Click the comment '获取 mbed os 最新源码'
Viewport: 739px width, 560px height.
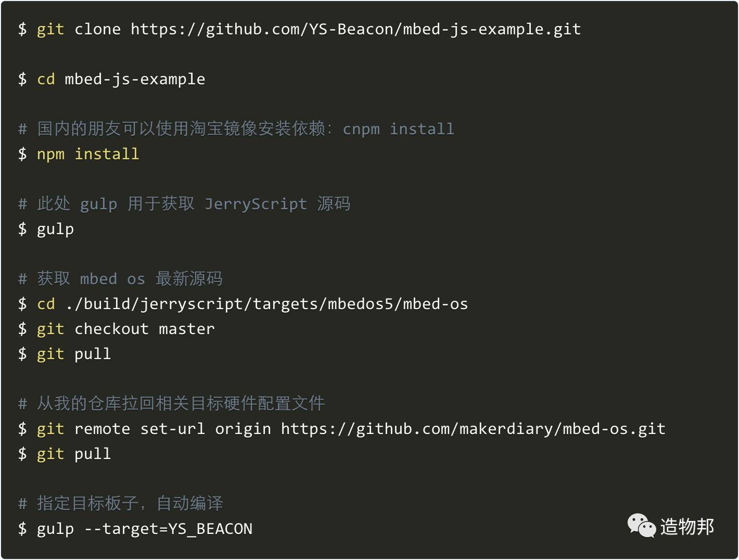click(120, 278)
